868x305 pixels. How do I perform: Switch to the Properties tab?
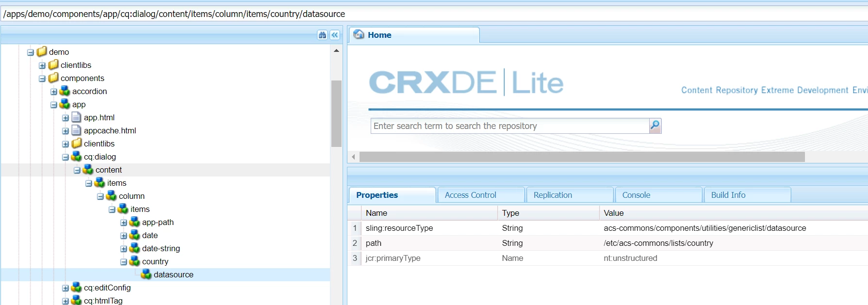[x=392, y=195]
